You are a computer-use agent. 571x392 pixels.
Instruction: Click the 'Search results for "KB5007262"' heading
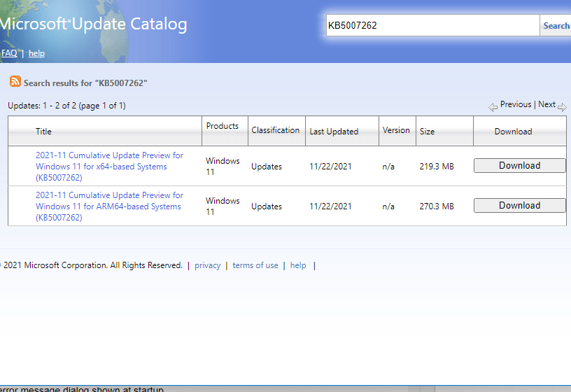click(85, 83)
